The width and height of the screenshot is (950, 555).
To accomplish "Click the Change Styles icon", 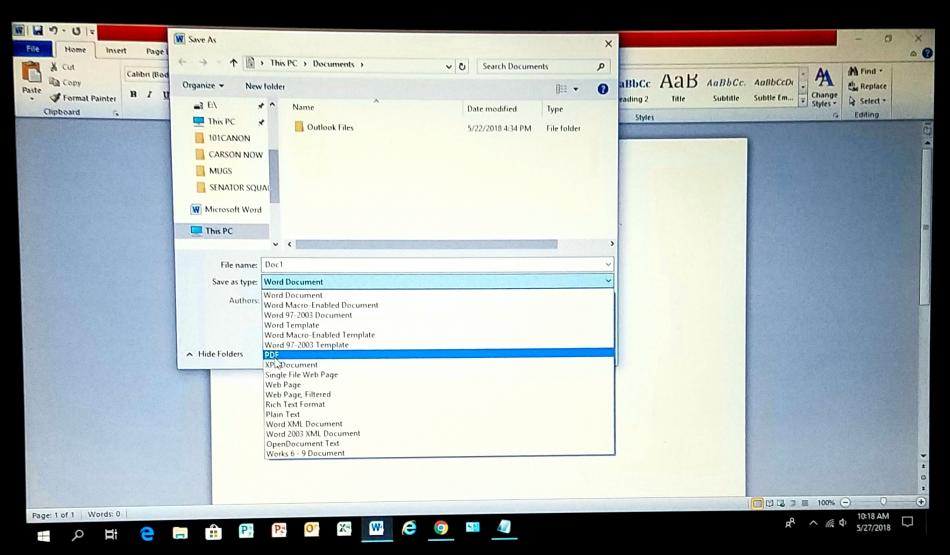I will tap(823, 87).
